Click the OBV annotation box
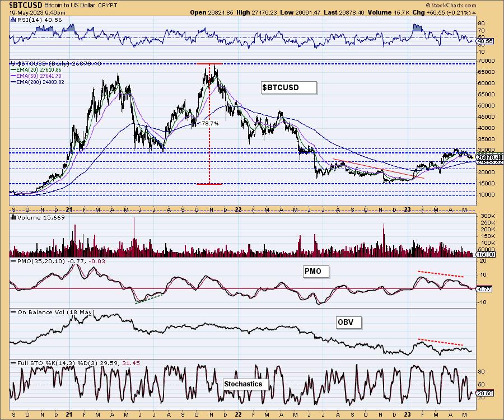This screenshot has width=504, height=420. 349,323
